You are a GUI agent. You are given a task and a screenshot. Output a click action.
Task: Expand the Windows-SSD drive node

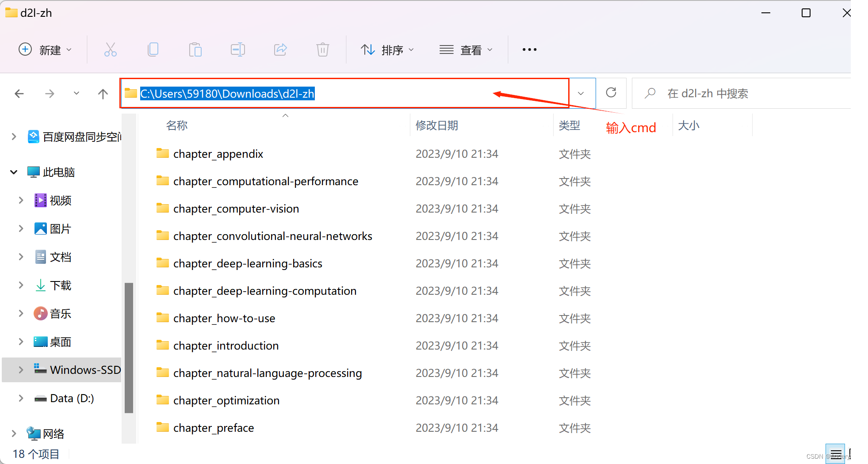tap(21, 370)
